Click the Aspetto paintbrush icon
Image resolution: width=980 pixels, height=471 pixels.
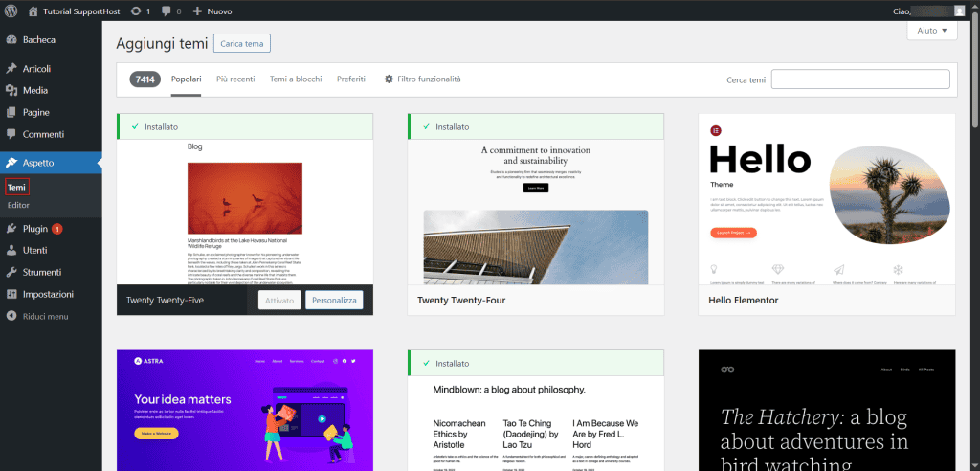click(x=11, y=163)
